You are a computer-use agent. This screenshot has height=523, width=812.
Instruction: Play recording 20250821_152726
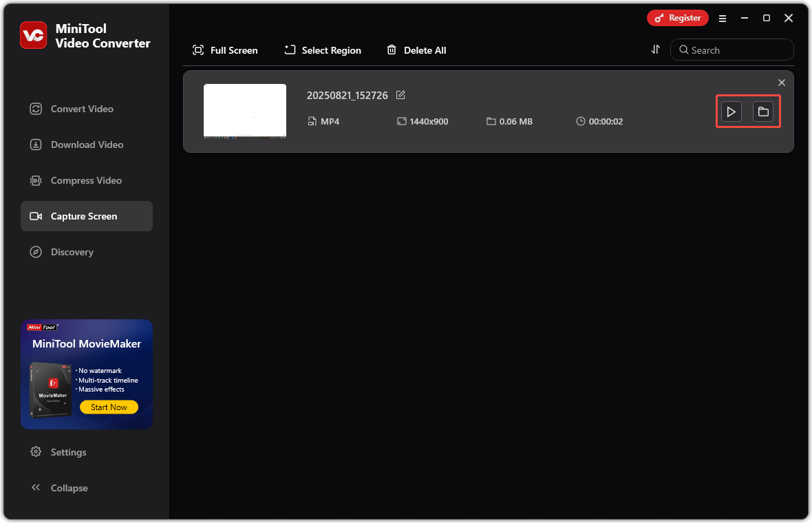coord(731,111)
